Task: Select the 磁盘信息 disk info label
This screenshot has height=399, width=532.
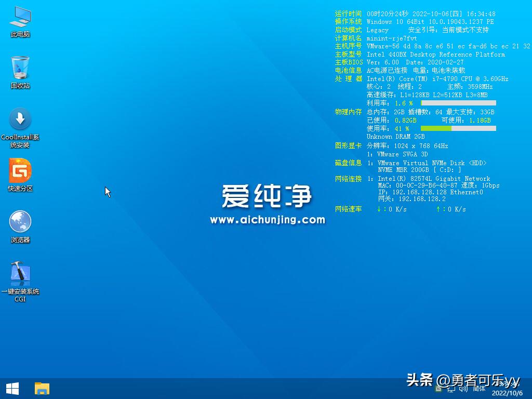Action: point(349,163)
